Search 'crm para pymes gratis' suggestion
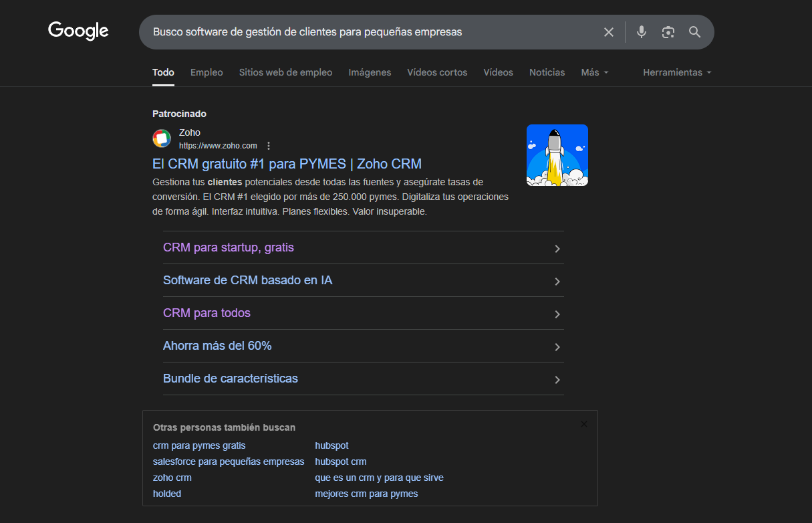Viewport: 812px width, 523px height. 199,445
